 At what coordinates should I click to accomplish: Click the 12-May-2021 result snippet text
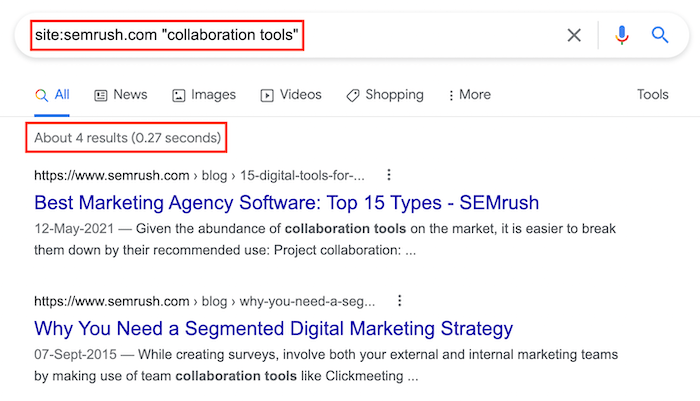point(325,239)
